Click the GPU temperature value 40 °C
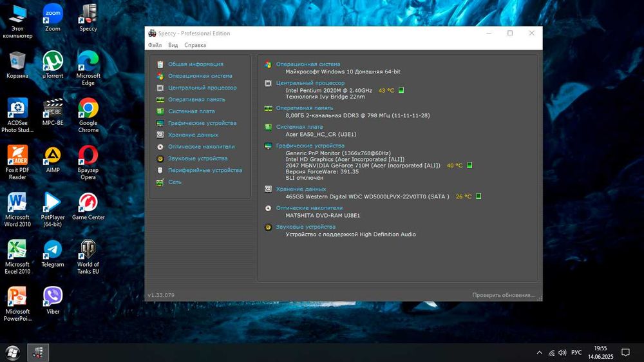The height and width of the screenshot is (362, 644). pos(454,166)
